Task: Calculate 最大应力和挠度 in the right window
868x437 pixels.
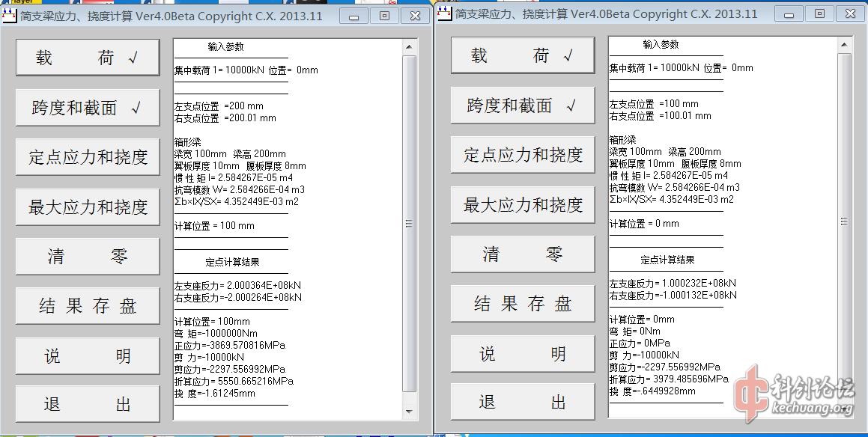Action: point(523,205)
